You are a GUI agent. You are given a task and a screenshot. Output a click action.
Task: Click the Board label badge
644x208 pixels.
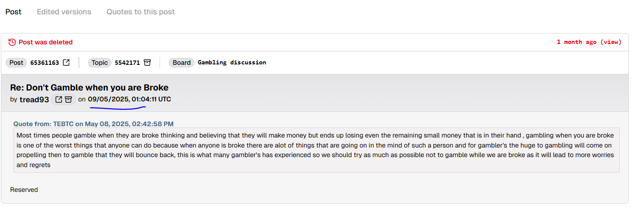click(182, 63)
